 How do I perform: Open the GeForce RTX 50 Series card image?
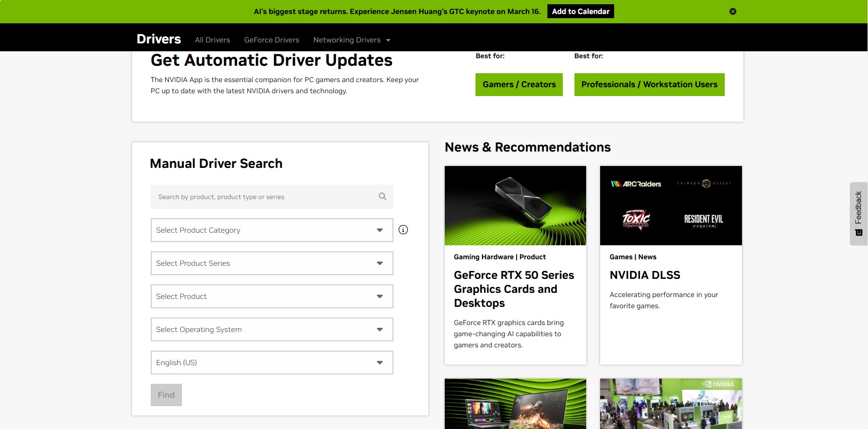pos(515,206)
